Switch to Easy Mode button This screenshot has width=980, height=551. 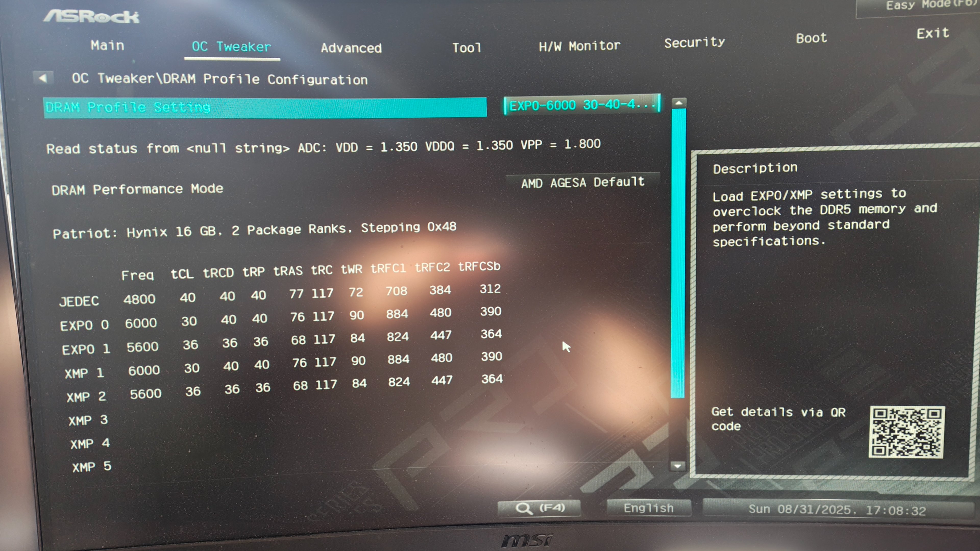[928, 6]
